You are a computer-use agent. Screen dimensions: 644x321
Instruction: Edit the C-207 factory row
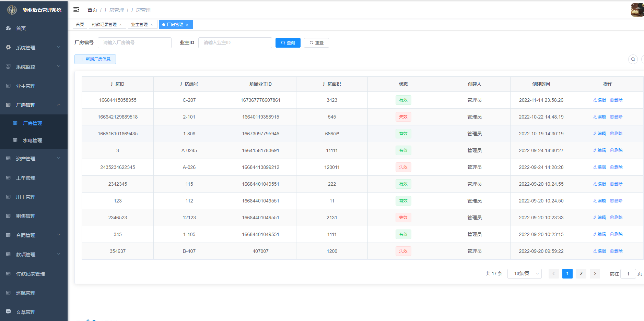coord(599,100)
